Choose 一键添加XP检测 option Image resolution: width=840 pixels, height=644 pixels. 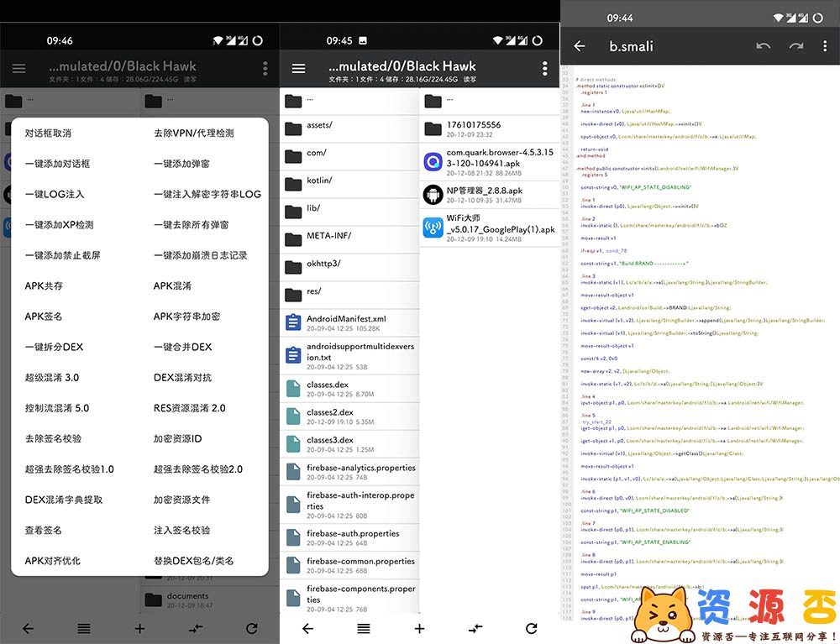pos(59,225)
